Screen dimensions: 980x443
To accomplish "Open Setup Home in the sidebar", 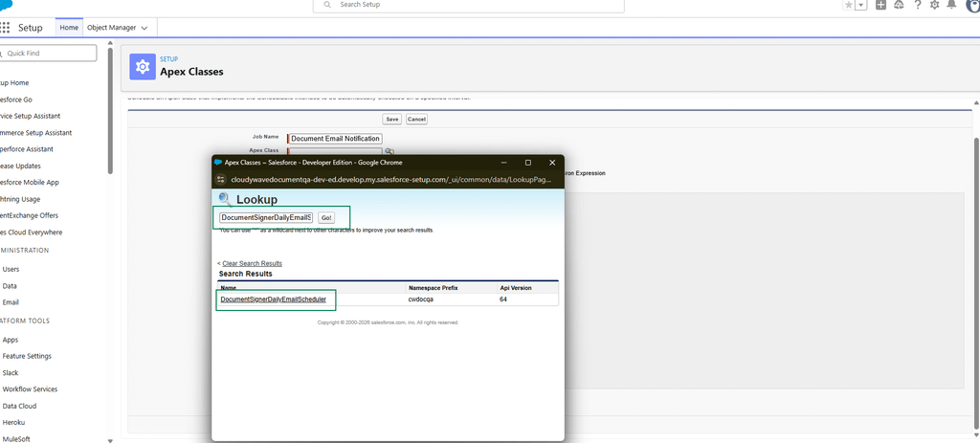I will tap(14, 83).
